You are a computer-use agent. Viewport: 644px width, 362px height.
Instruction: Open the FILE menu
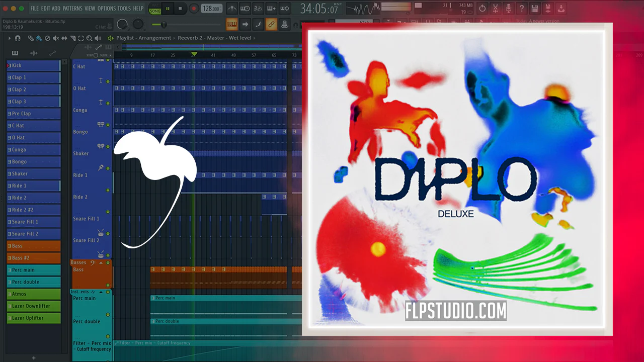click(x=34, y=9)
